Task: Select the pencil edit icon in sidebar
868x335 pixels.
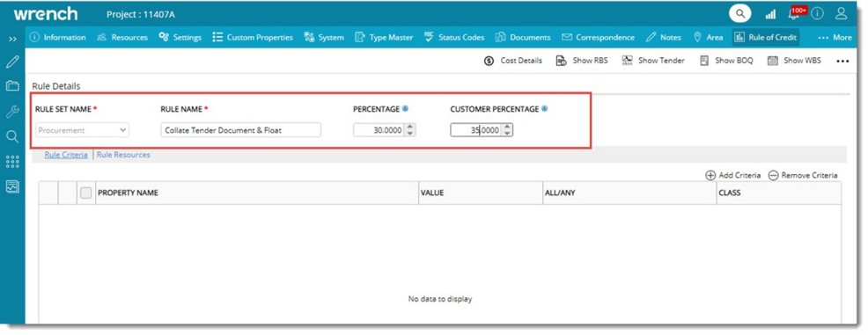Action: point(12,62)
